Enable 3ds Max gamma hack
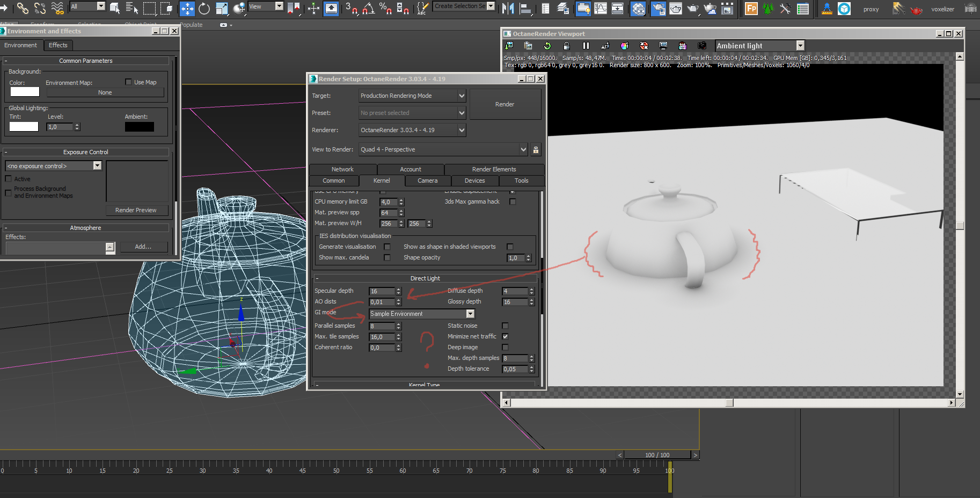This screenshot has width=980, height=498. point(513,201)
